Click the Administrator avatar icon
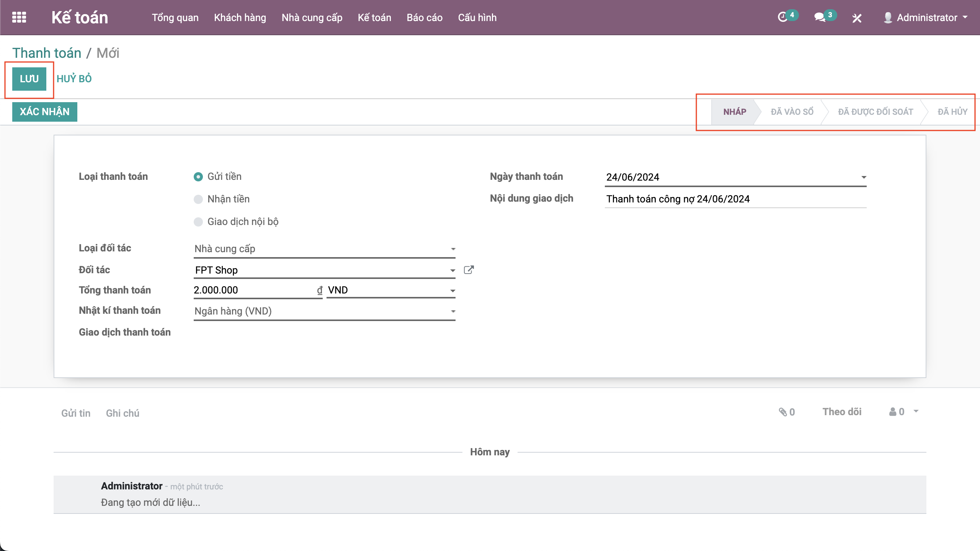This screenshot has width=980, height=551. pyautogui.click(x=888, y=18)
